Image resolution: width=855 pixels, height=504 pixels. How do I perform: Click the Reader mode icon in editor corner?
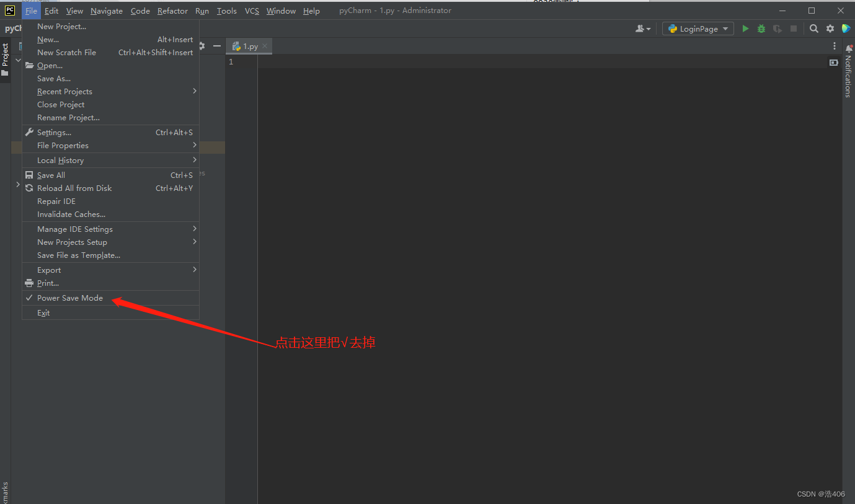pyautogui.click(x=834, y=62)
